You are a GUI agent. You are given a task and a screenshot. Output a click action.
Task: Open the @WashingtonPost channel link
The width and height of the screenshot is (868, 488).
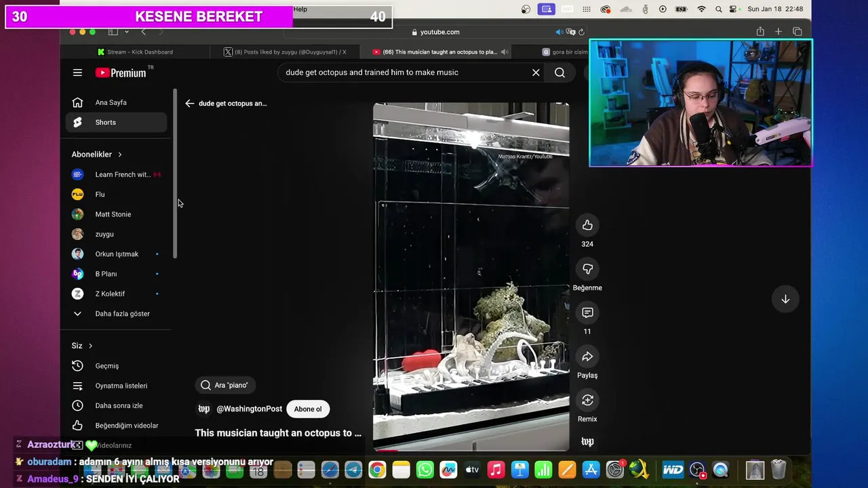[x=250, y=409]
